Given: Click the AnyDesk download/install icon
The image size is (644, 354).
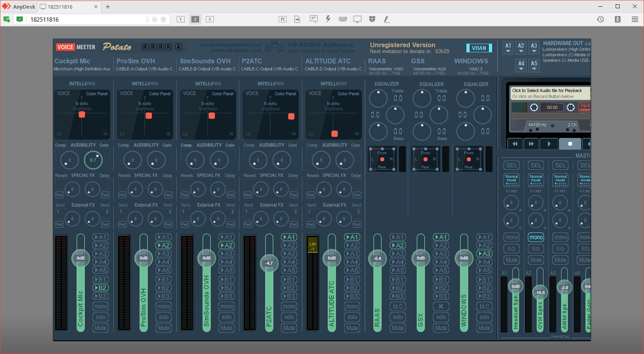Looking at the screenshot, I should click(618, 19).
